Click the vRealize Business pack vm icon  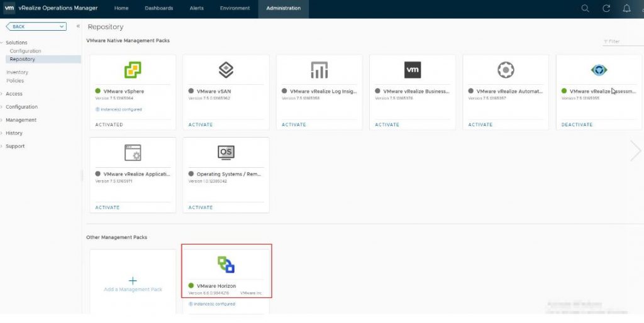(x=413, y=70)
